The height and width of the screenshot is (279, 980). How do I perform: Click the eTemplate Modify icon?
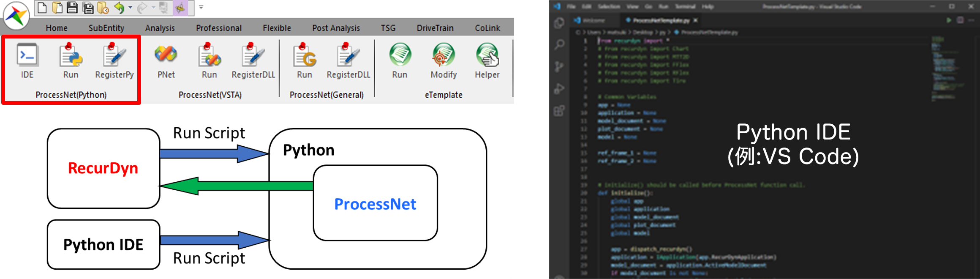[x=444, y=61]
